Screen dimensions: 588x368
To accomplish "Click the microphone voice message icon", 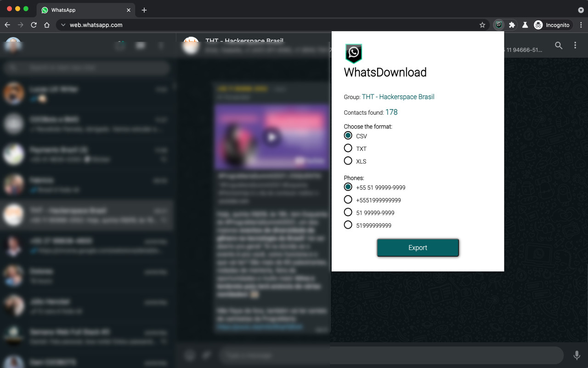I will (x=577, y=355).
